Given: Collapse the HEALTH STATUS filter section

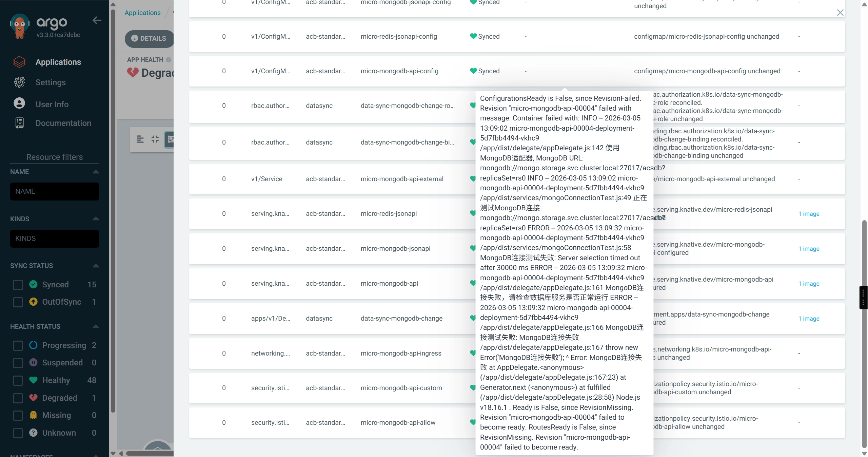Looking at the screenshot, I should pos(96,326).
